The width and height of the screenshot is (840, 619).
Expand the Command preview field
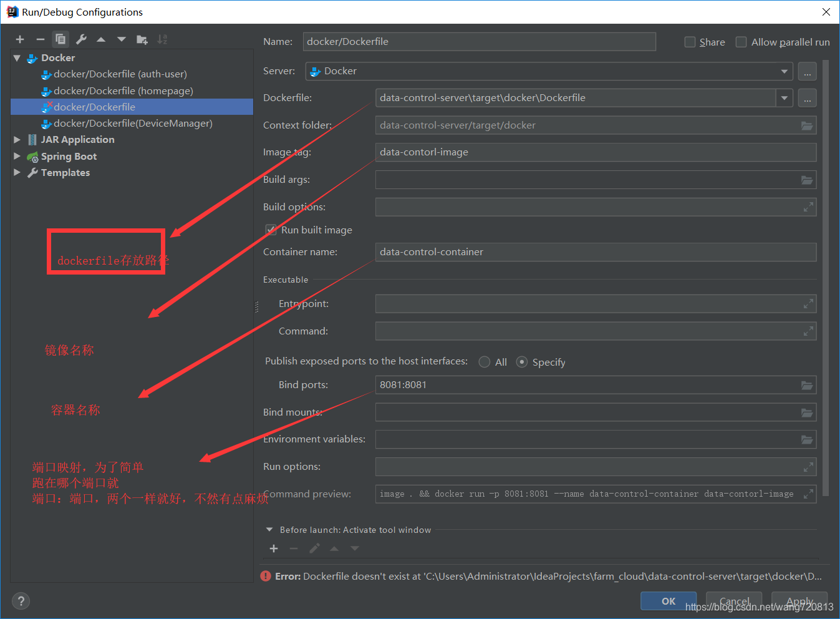tap(808, 494)
